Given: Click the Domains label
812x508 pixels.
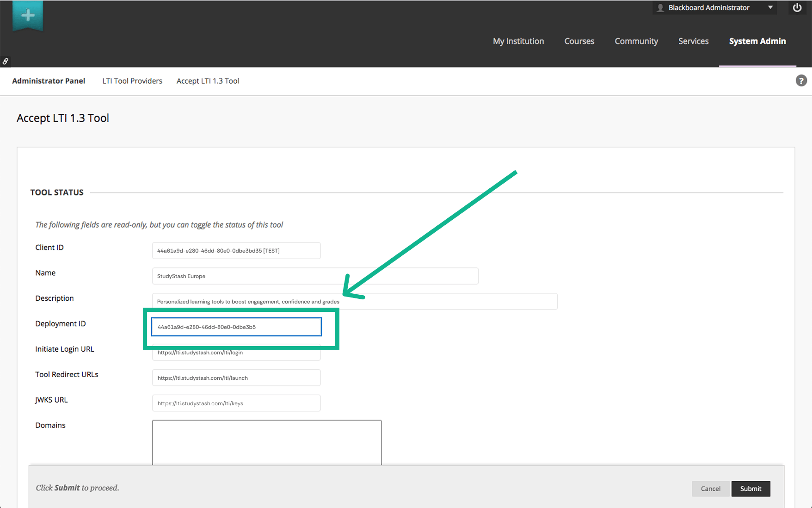Looking at the screenshot, I should [x=50, y=425].
